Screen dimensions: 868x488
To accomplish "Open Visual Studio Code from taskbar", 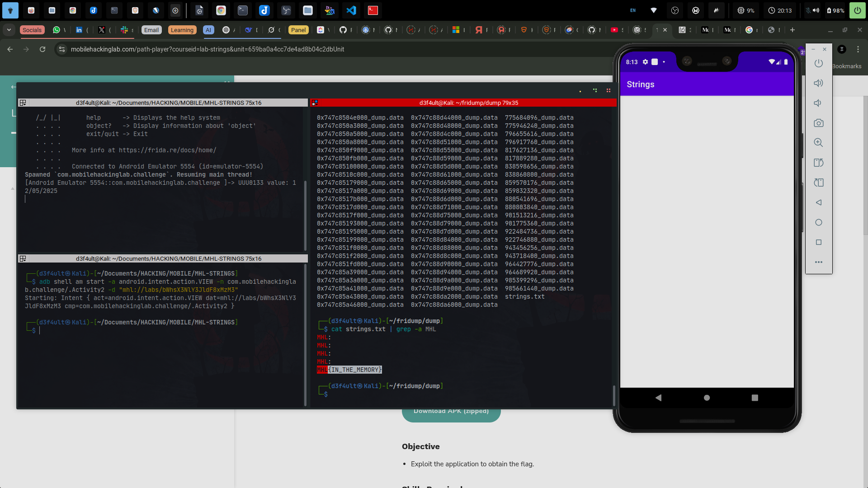I will pos(351,10).
